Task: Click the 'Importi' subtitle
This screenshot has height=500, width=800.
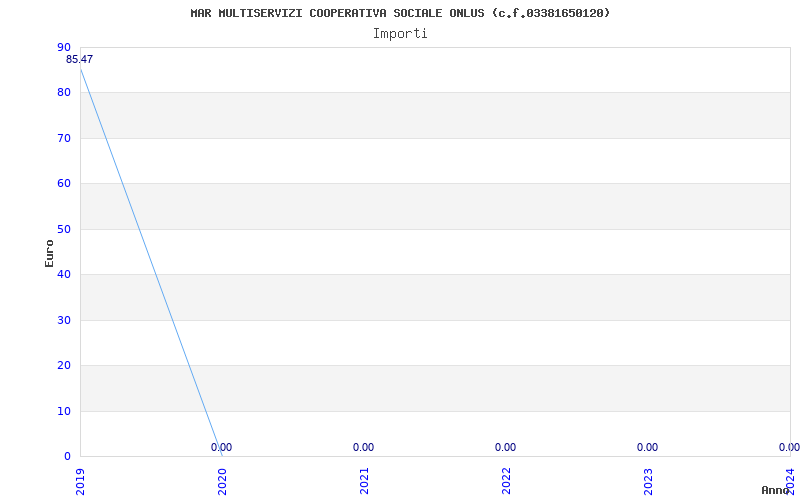Action: (x=400, y=34)
